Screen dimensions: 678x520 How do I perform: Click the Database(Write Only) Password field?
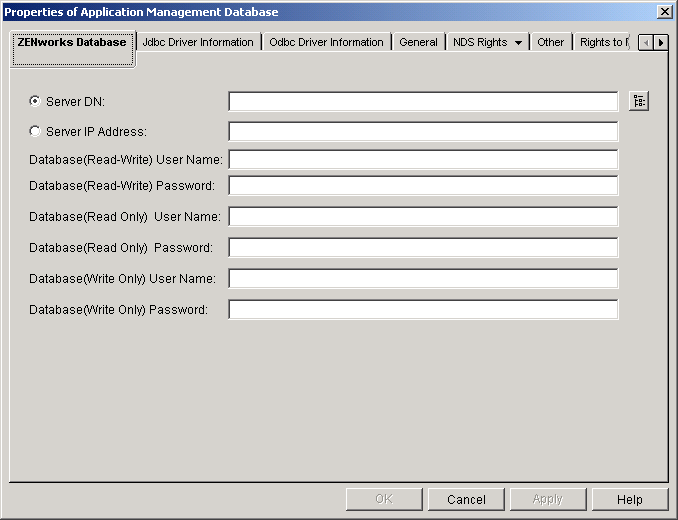pos(423,309)
